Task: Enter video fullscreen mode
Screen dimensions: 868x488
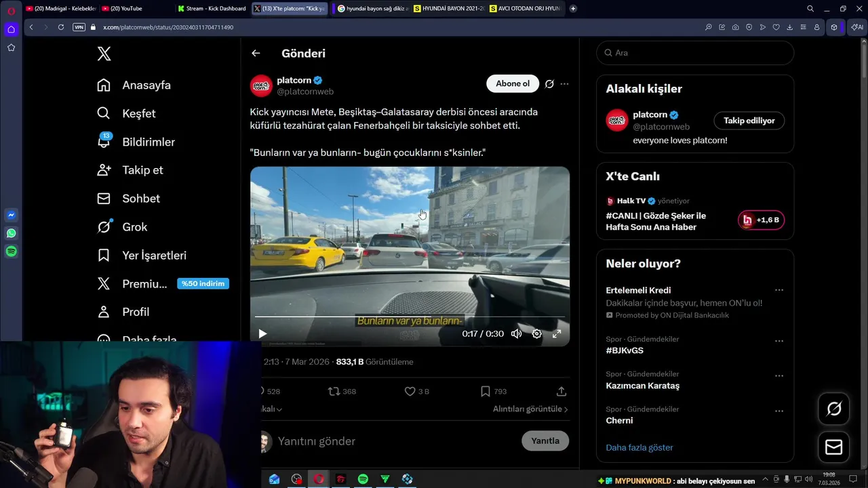Action: [x=557, y=333]
